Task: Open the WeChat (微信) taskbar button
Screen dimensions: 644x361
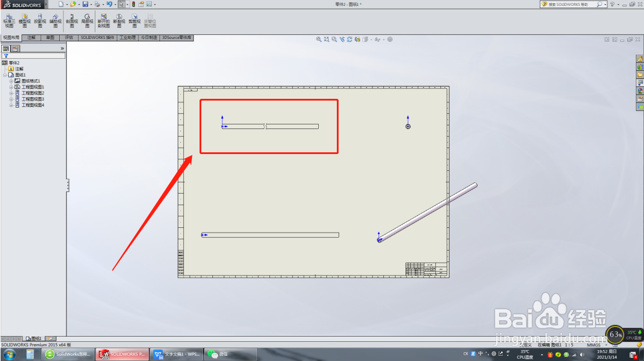Action: 230,354
